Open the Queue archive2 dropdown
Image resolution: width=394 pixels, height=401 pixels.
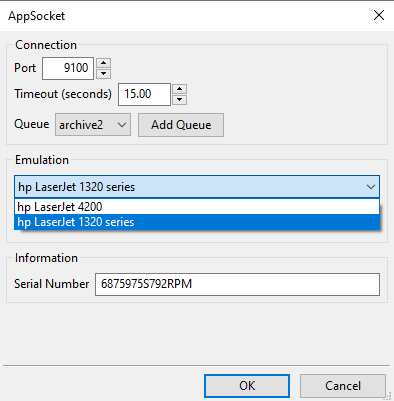[x=93, y=125]
